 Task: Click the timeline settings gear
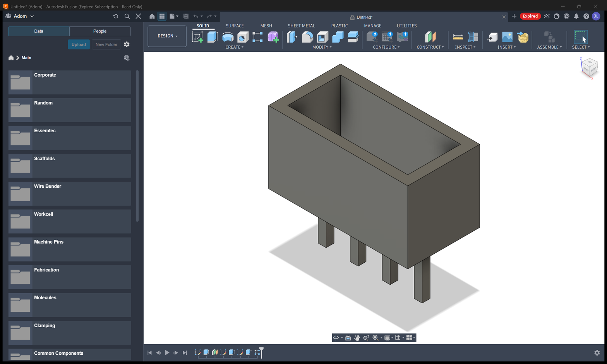[597, 353]
